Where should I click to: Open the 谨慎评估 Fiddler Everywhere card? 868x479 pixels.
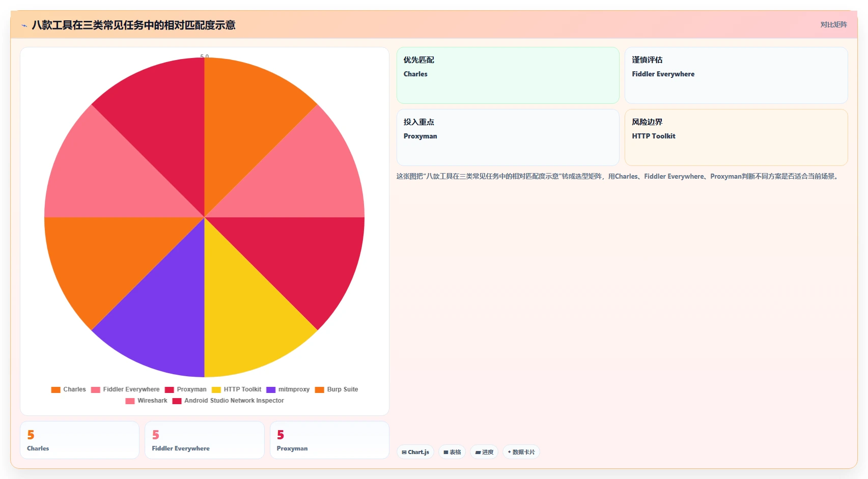coord(736,75)
